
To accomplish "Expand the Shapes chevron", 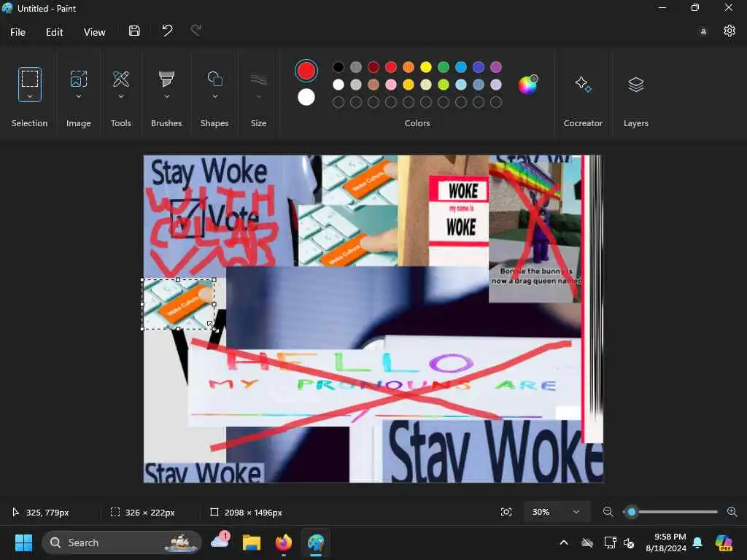I will pyautogui.click(x=215, y=97).
